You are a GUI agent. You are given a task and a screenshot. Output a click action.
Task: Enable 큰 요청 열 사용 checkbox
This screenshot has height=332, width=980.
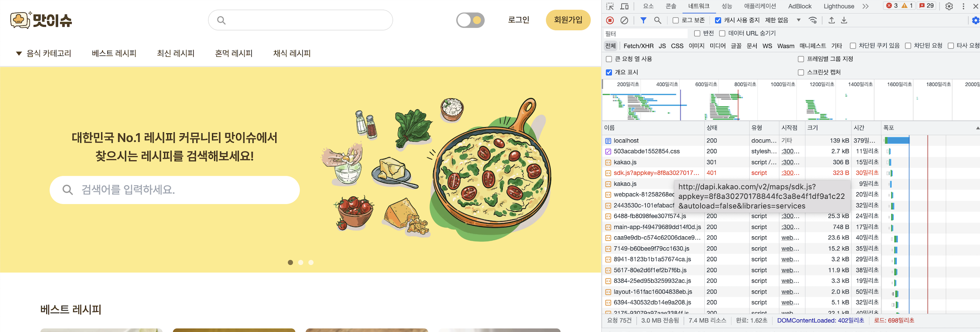609,59
